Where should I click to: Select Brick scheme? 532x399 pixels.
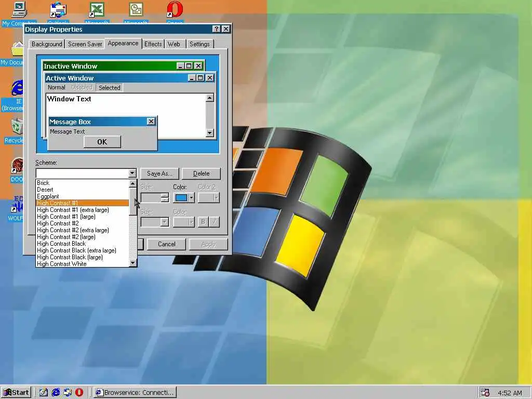click(83, 183)
